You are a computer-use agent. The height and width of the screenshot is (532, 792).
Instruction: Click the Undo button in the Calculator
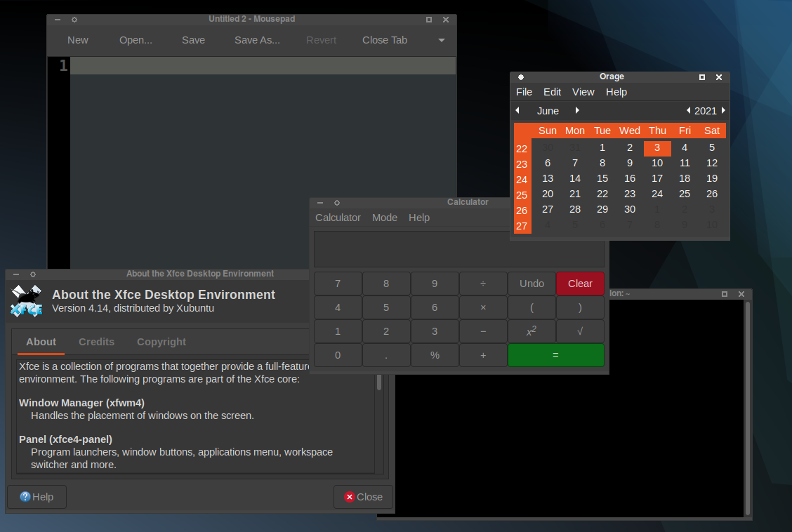pyautogui.click(x=532, y=284)
